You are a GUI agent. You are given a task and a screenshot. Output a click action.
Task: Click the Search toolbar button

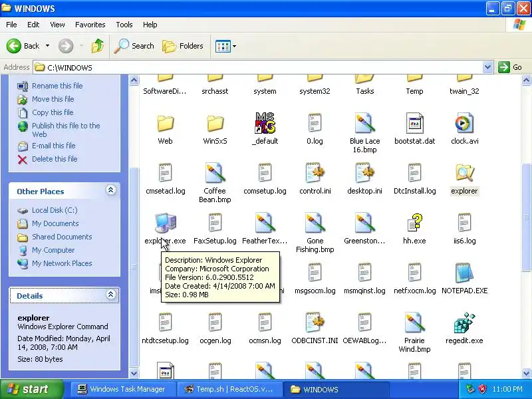pos(134,46)
